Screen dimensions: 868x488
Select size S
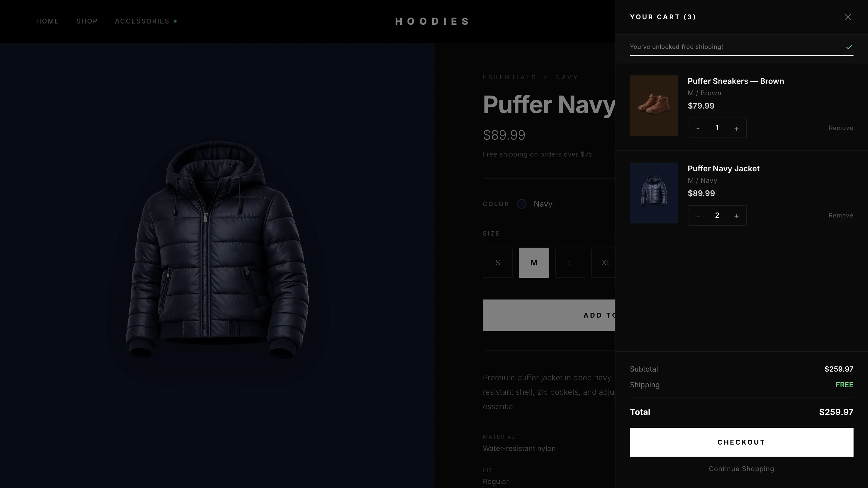[x=498, y=263]
